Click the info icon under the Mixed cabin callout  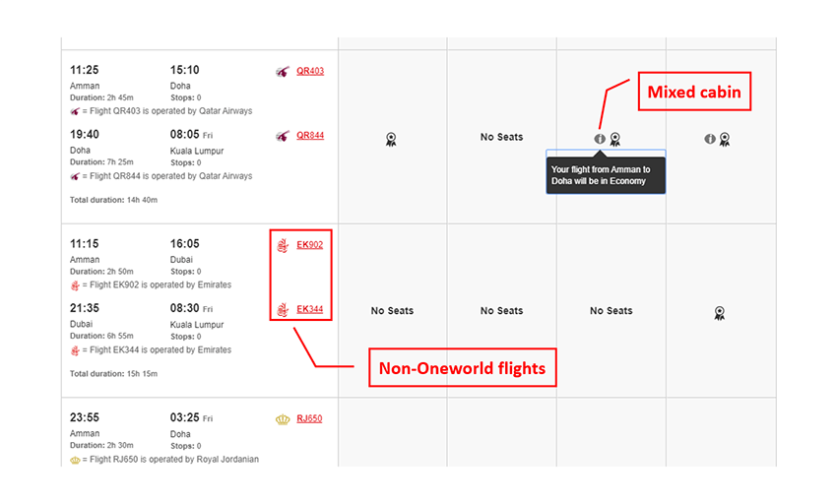[600, 139]
